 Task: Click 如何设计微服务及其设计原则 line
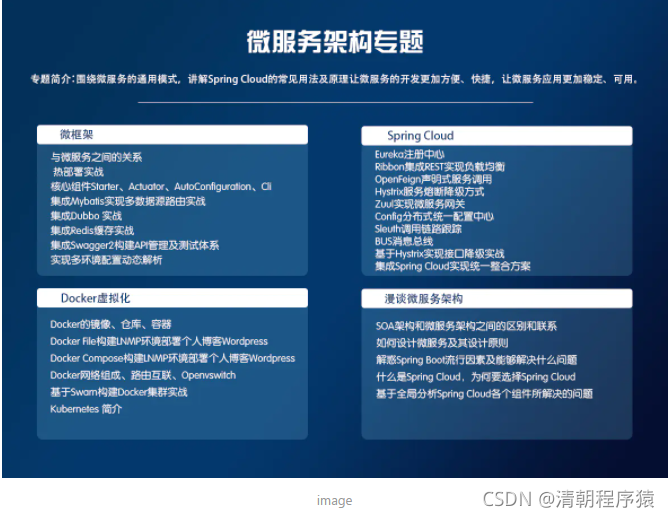point(442,343)
